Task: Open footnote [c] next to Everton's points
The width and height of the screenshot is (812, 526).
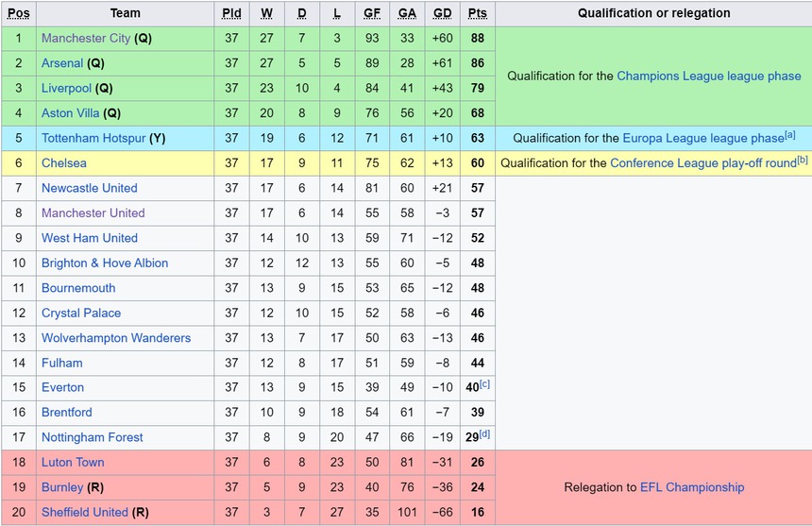Action: pos(484,384)
